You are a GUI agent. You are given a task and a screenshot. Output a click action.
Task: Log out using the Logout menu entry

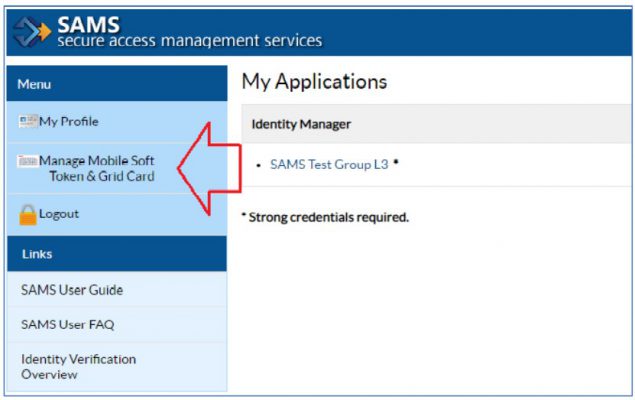59,214
